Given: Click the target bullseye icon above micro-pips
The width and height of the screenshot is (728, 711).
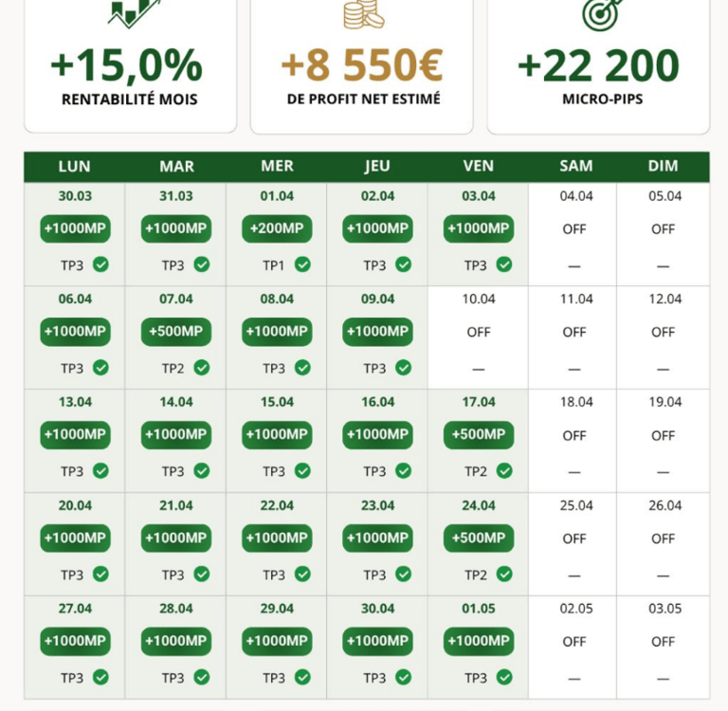Looking at the screenshot, I should pyautogui.click(x=601, y=14).
